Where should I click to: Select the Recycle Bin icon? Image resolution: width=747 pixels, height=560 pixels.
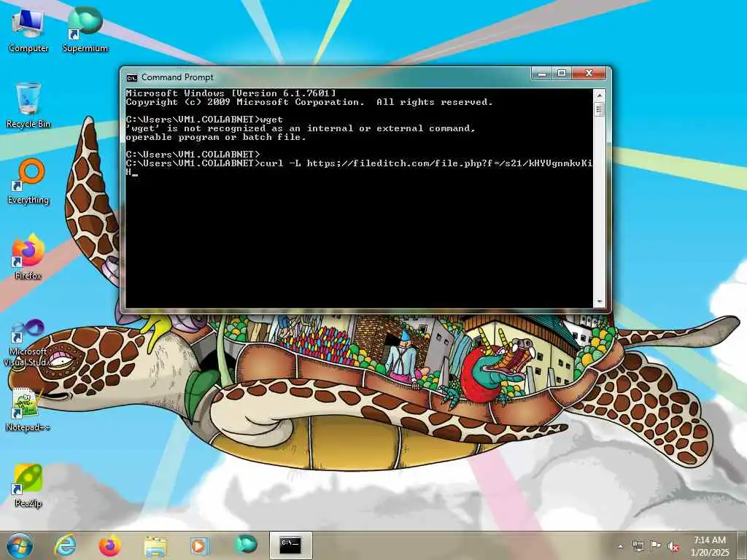[x=28, y=106]
